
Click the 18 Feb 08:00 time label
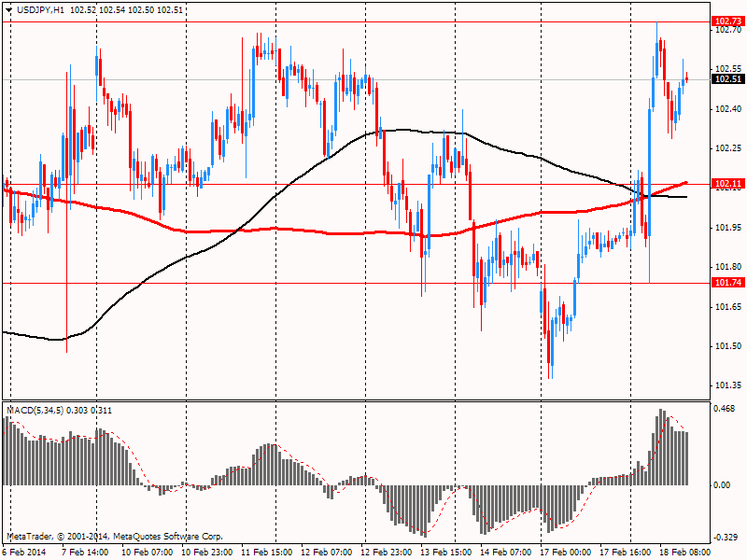point(685,552)
